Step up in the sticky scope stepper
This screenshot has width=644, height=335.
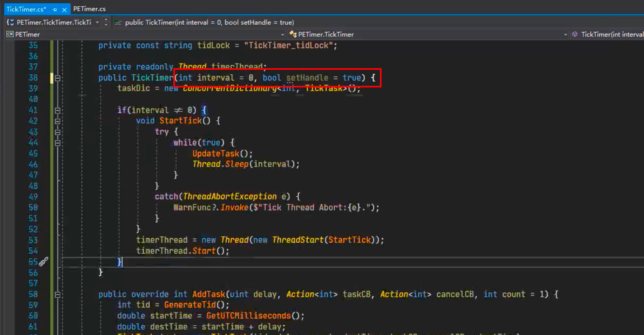106,20
